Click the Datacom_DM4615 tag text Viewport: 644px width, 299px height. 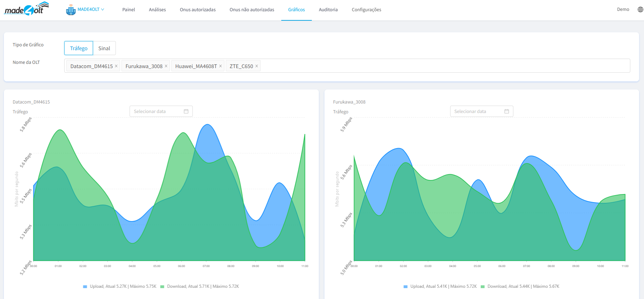(91, 66)
